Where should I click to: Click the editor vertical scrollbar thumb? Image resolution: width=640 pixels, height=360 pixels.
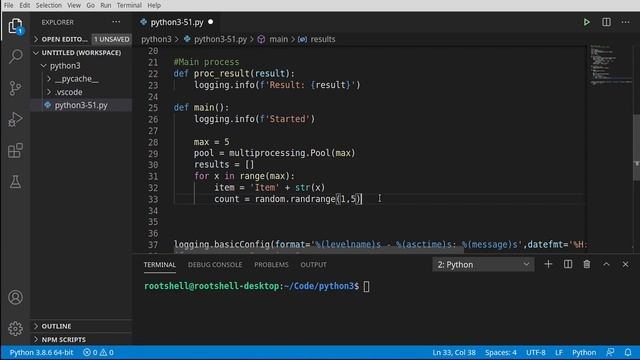pos(636,147)
